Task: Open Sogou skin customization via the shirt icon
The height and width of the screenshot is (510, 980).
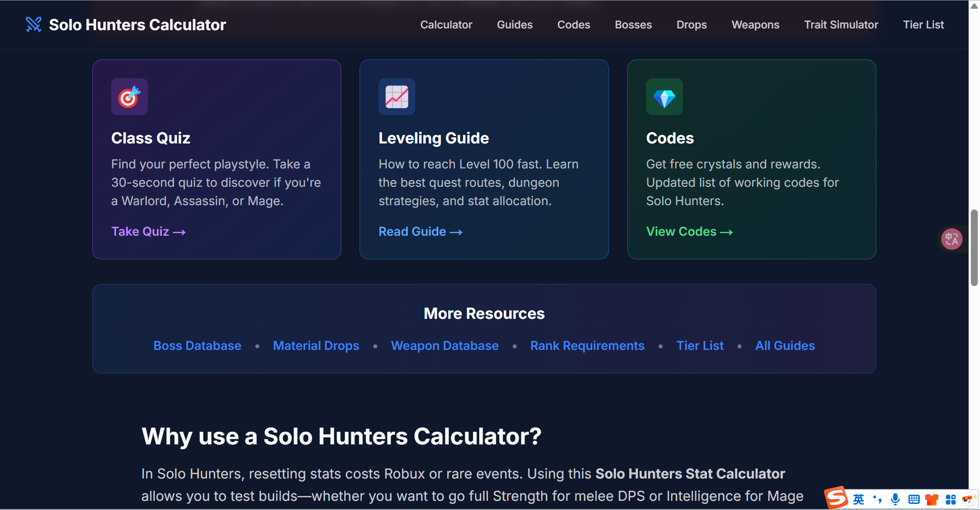Action: click(x=932, y=499)
